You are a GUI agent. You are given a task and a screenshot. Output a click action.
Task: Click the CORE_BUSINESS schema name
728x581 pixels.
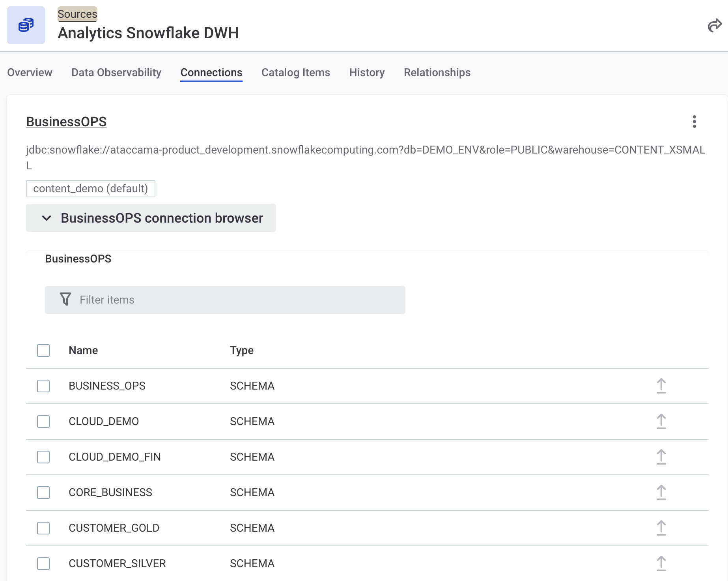click(x=110, y=493)
